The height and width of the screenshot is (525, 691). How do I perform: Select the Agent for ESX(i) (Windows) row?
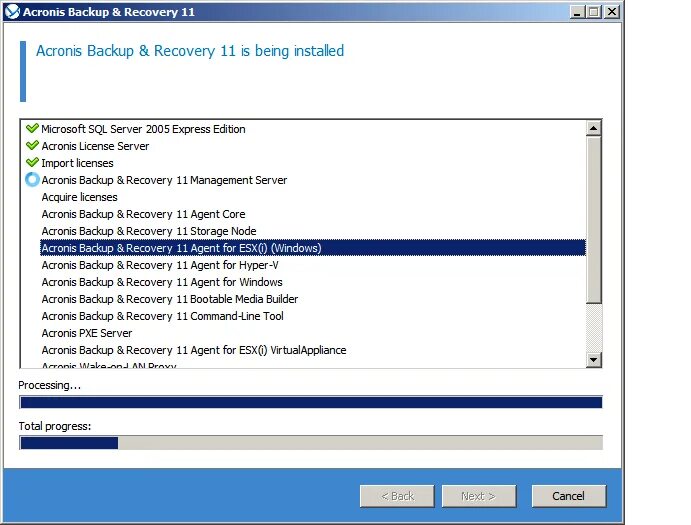click(313, 248)
